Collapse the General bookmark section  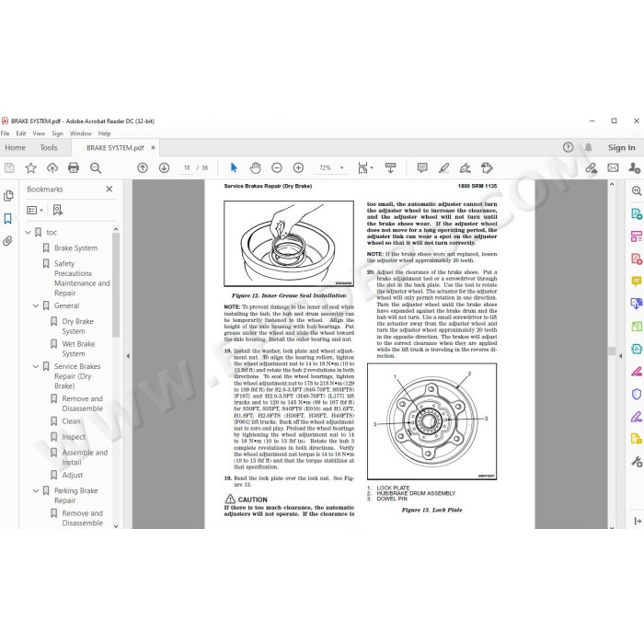pyautogui.click(x=36, y=306)
